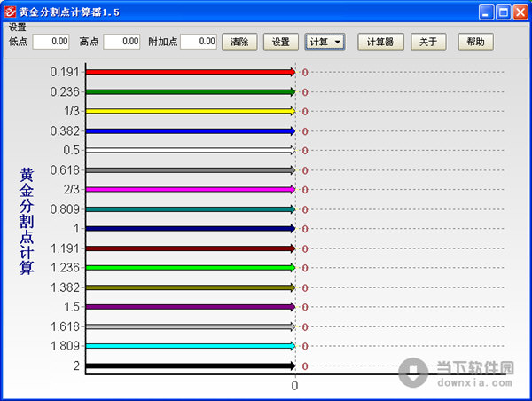Click the 2/3 ratio label

click(72, 189)
